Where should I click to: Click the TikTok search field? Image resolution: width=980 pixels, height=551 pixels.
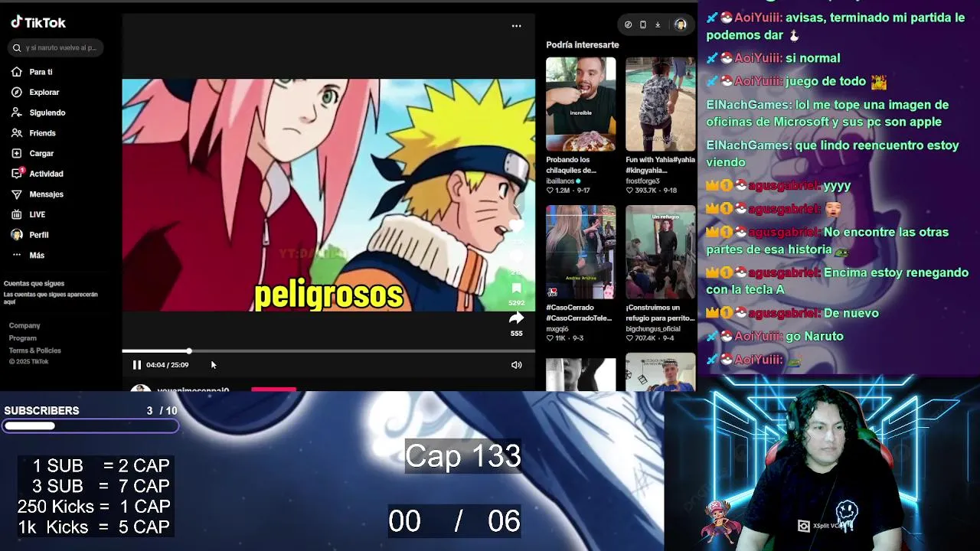click(x=55, y=47)
